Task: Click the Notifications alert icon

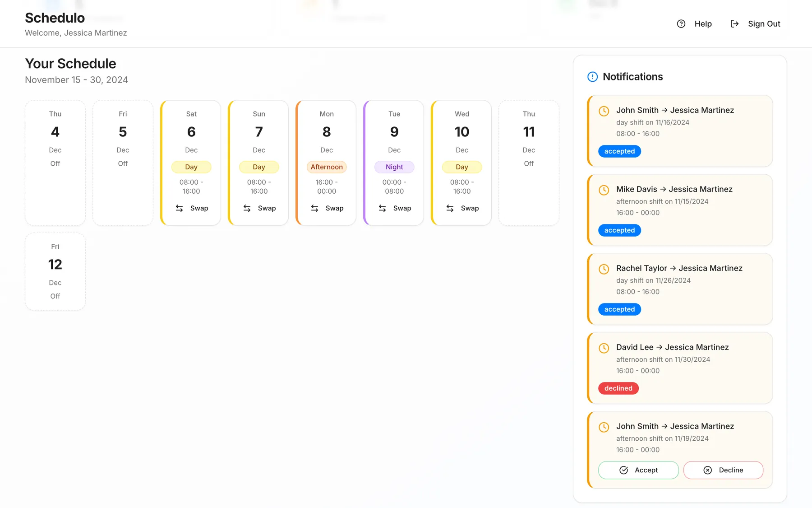Action: point(592,77)
